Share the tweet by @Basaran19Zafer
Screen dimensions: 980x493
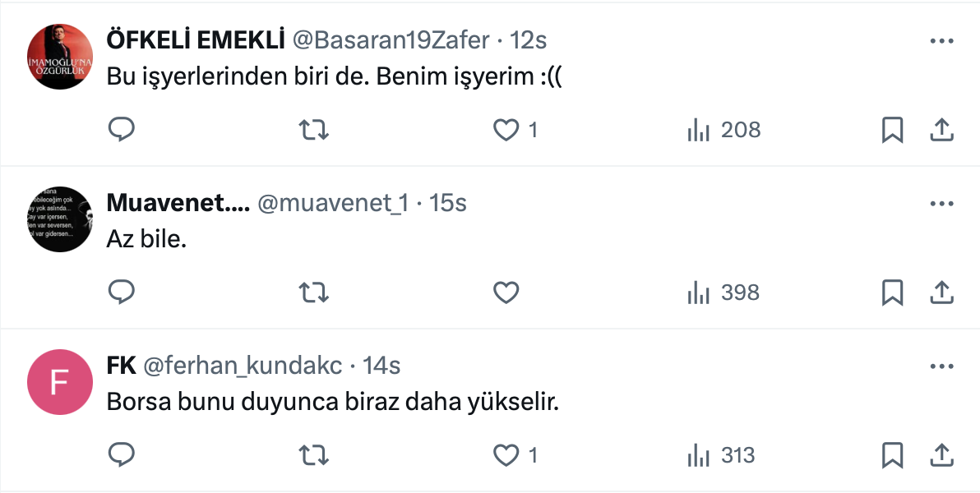(941, 130)
